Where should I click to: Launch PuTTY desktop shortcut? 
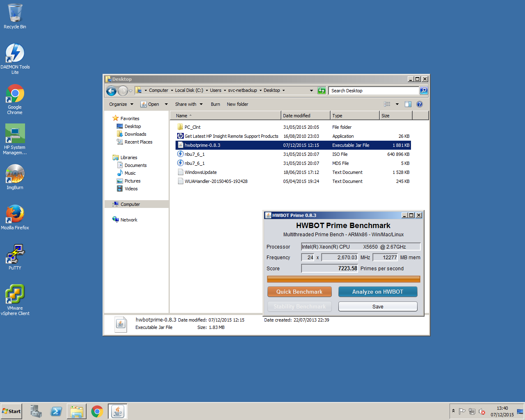pos(15,257)
